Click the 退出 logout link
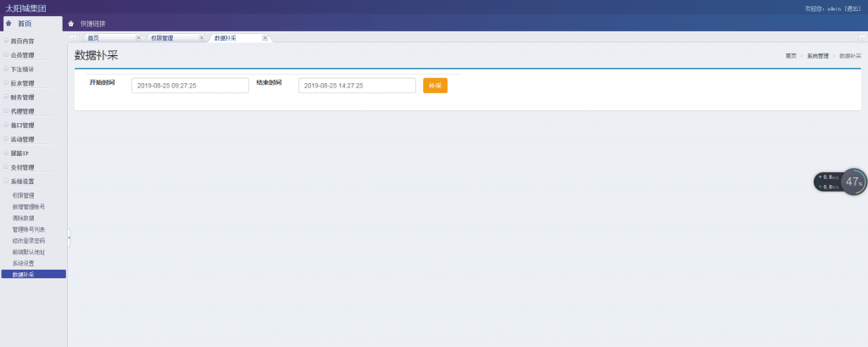The height and width of the screenshot is (347, 868). pos(852,8)
